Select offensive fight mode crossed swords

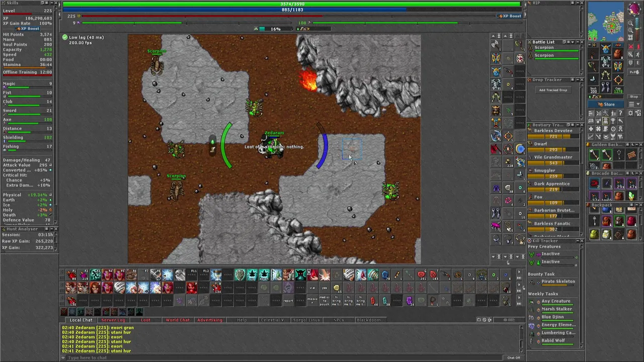coord(630,46)
